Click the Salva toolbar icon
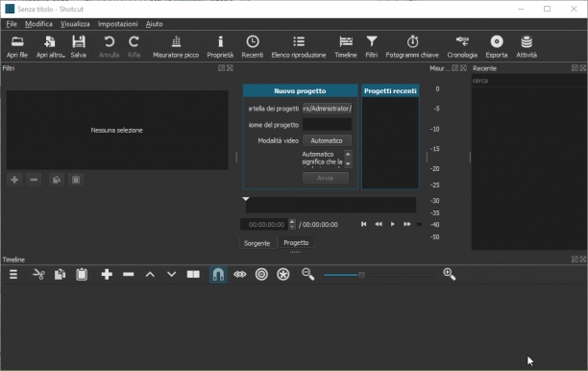The image size is (588, 371). click(79, 46)
